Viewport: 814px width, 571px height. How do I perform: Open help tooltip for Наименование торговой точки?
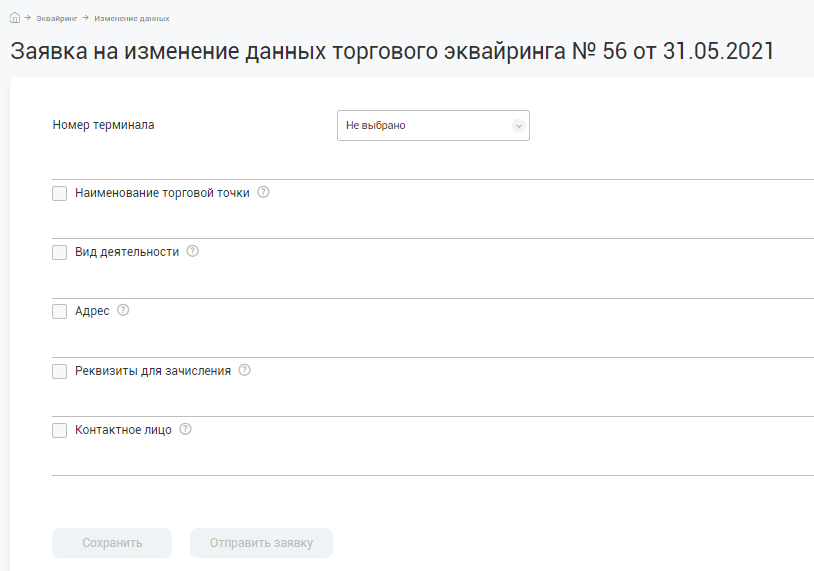tap(263, 192)
